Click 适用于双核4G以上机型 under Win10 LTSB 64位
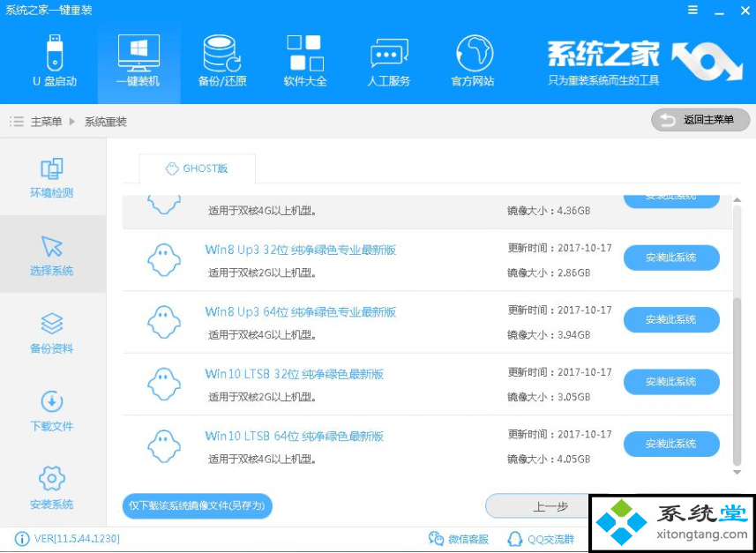This screenshot has height=553, width=756. 262,459
